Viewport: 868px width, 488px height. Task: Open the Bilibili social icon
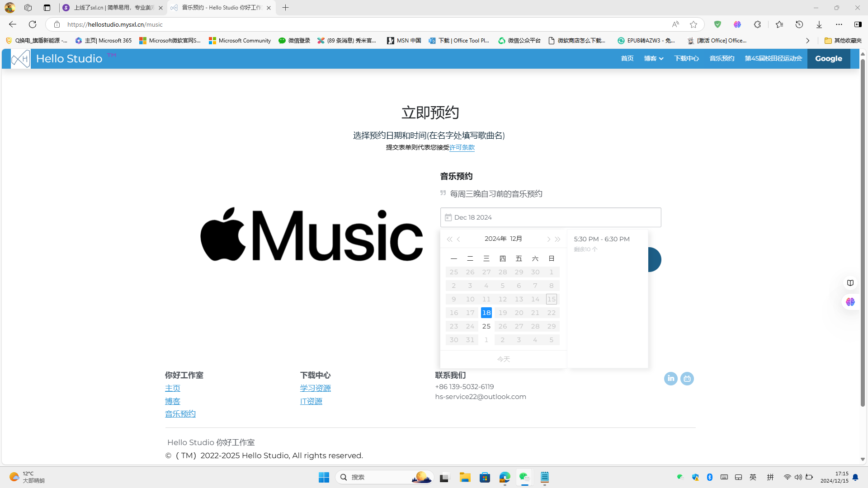(x=687, y=379)
